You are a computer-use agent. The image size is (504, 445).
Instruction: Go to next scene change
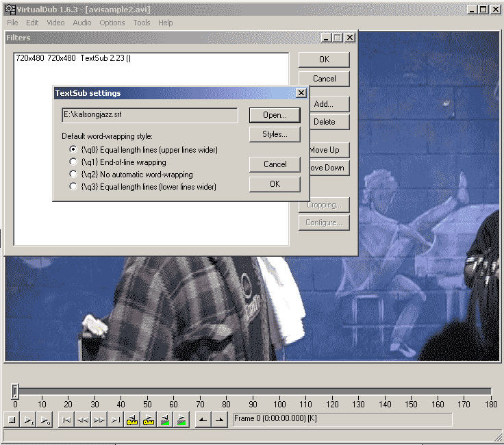181,420
